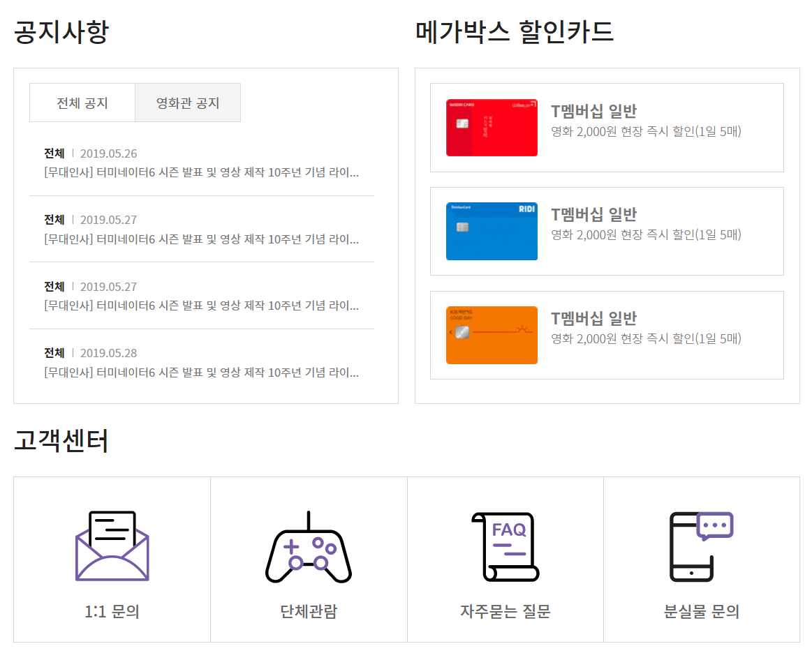
Task: Click the 분실물 문의 phone icon
Action: (x=702, y=547)
